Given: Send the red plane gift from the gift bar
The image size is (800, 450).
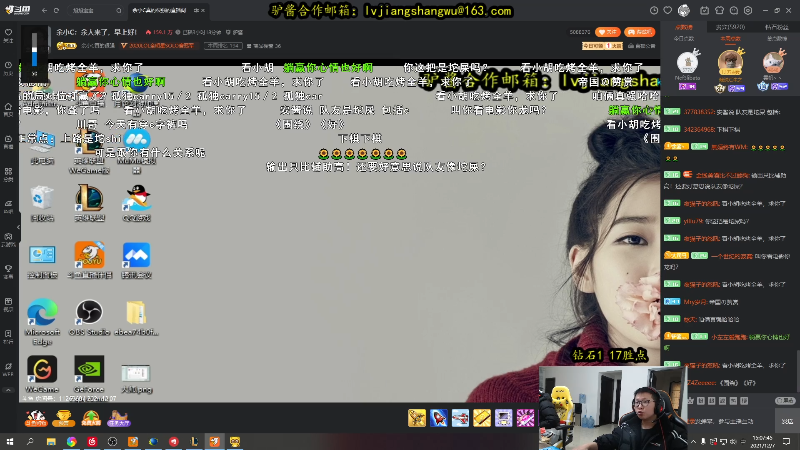Looking at the screenshot, I should (460, 418).
